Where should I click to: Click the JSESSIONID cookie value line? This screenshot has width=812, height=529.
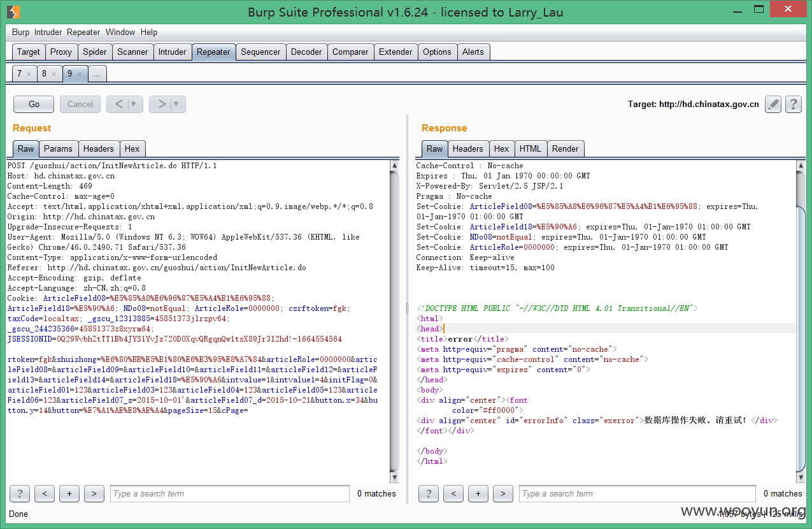(x=175, y=339)
